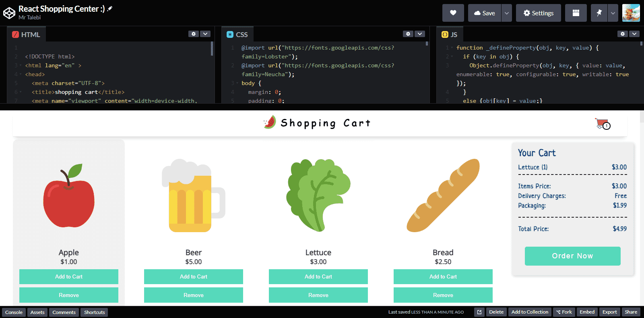Open the JS panel chevron dropdown

coord(634,34)
